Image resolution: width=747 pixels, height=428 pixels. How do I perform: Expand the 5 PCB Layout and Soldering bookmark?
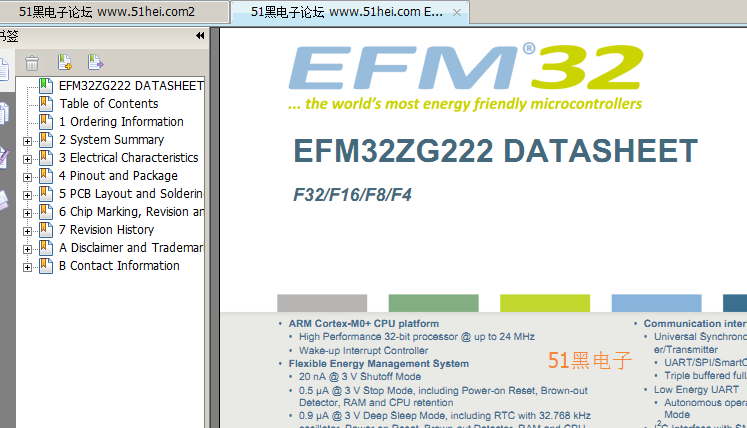pyautogui.click(x=28, y=195)
